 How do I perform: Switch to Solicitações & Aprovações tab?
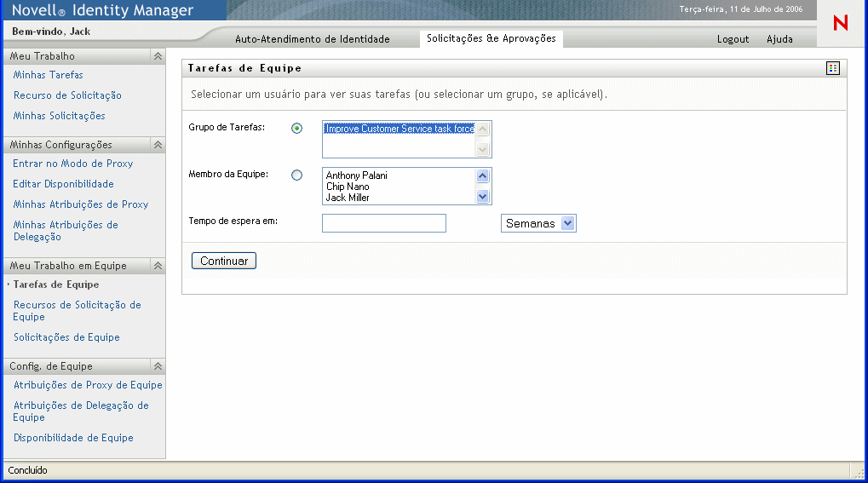[491, 38]
